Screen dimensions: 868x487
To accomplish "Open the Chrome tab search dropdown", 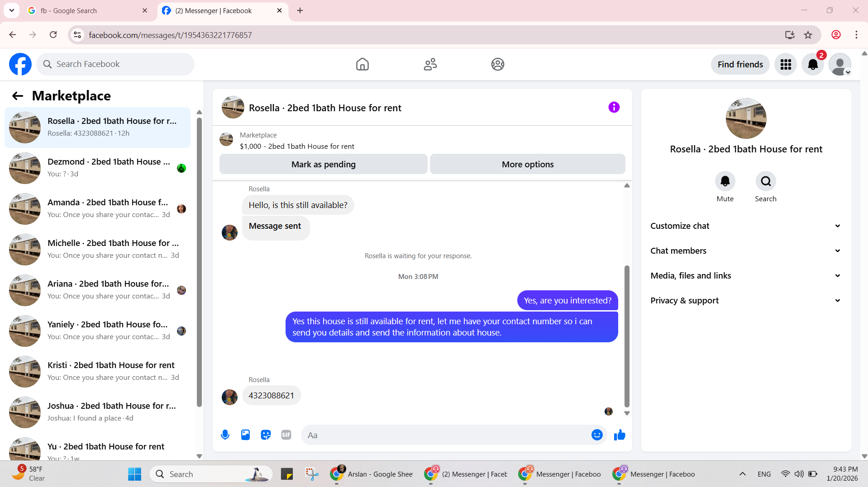I will coord(11,10).
